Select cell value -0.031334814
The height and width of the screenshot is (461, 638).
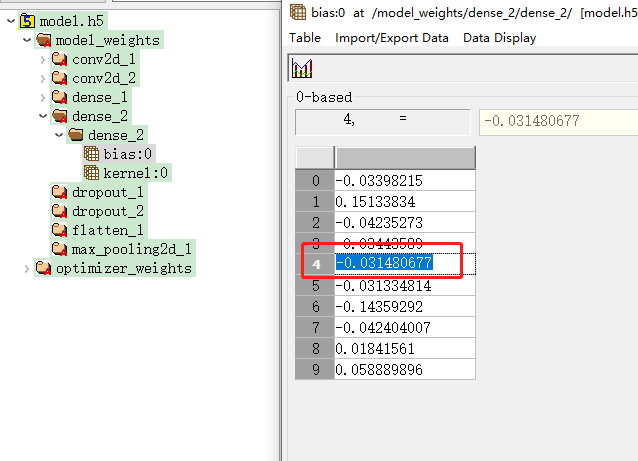coord(405,286)
